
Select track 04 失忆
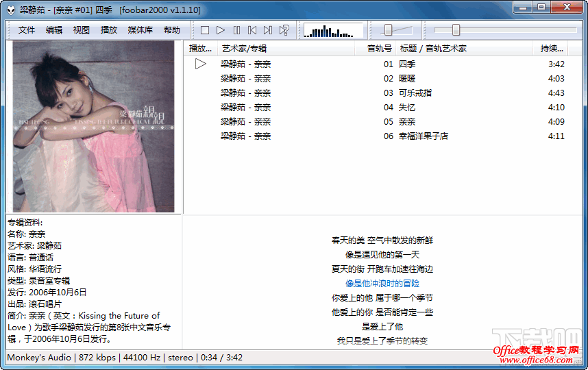pos(382,108)
